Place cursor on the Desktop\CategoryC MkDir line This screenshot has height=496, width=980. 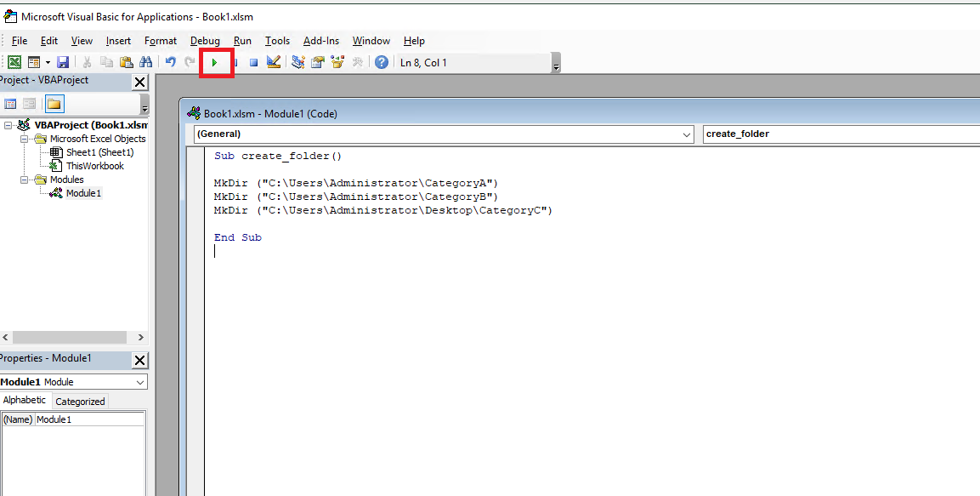[x=383, y=211]
